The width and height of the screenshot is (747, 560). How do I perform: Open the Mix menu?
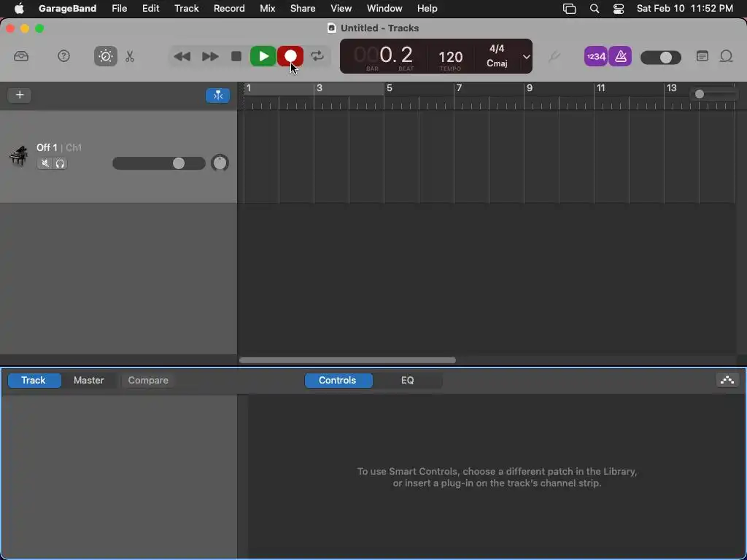(x=267, y=9)
